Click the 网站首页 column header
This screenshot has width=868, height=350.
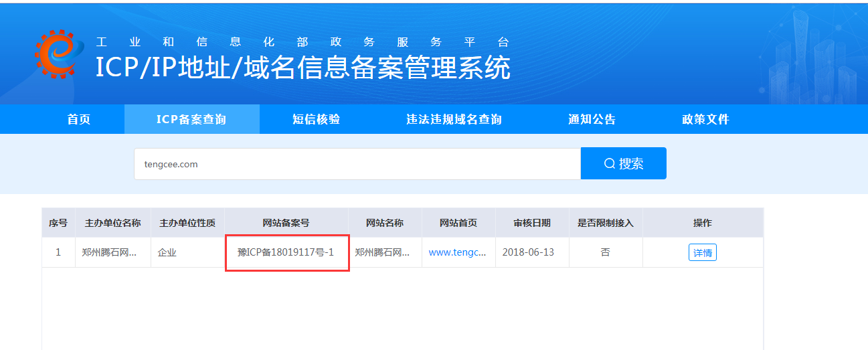click(458, 223)
